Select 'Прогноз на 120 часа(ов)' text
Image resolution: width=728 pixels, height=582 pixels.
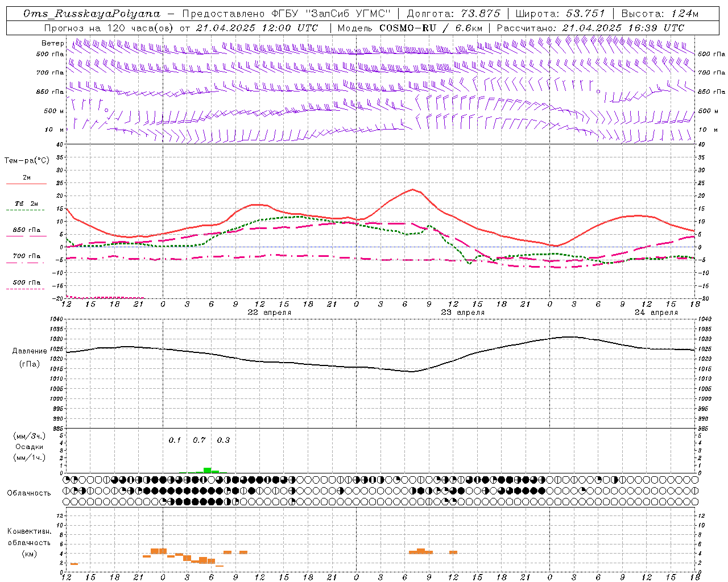[x=109, y=27]
